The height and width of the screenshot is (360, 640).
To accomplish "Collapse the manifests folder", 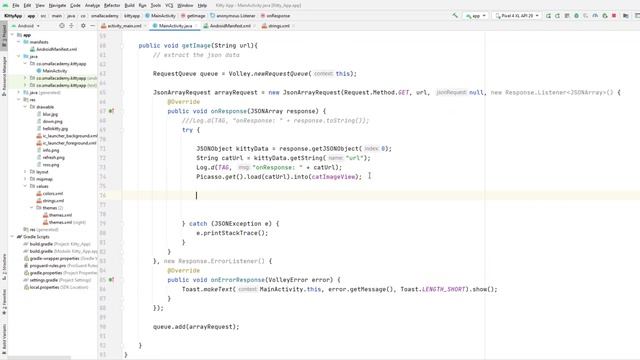I will [19, 42].
